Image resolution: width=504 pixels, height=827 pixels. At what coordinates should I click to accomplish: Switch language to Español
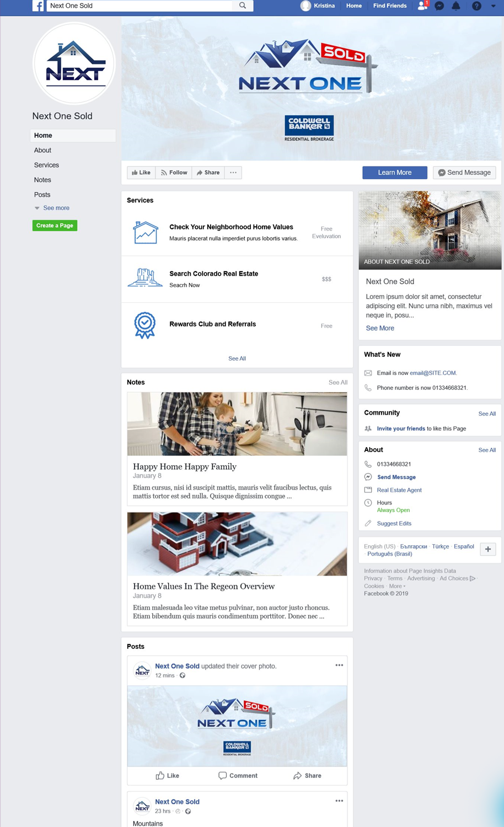464,547
